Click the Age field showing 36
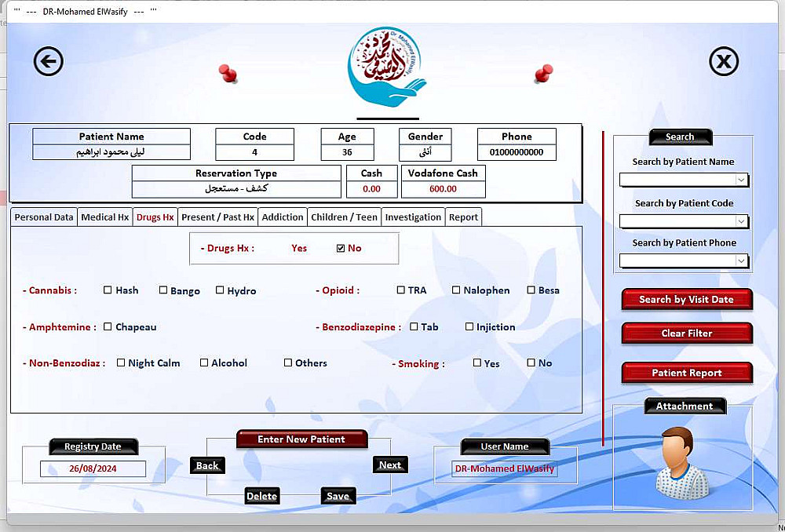785x532 pixels. pyautogui.click(x=347, y=152)
